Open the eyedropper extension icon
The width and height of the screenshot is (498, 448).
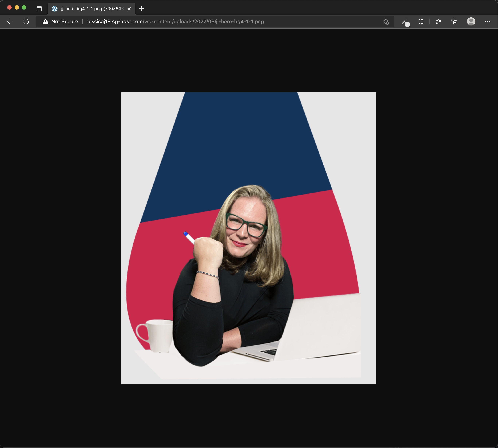pos(405,22)
